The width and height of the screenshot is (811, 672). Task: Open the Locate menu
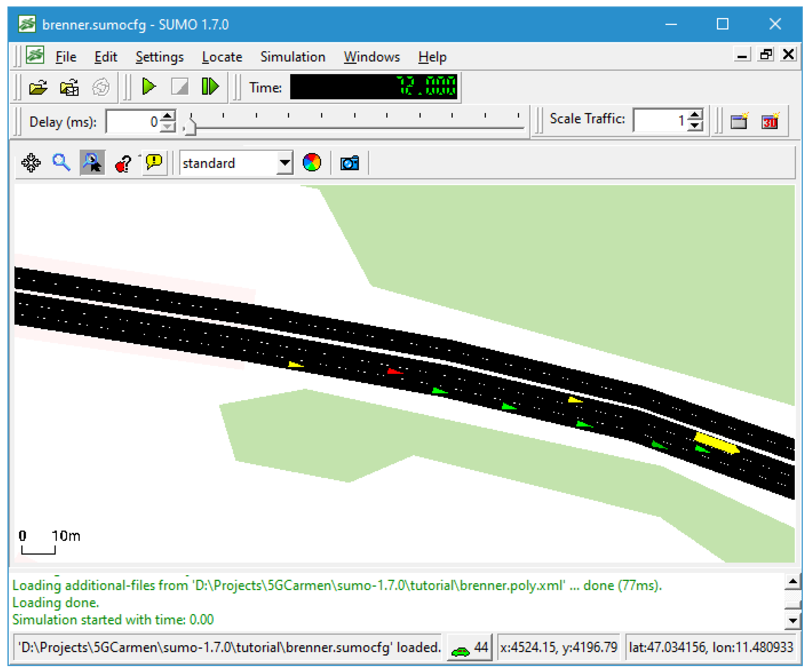point(222,57)
